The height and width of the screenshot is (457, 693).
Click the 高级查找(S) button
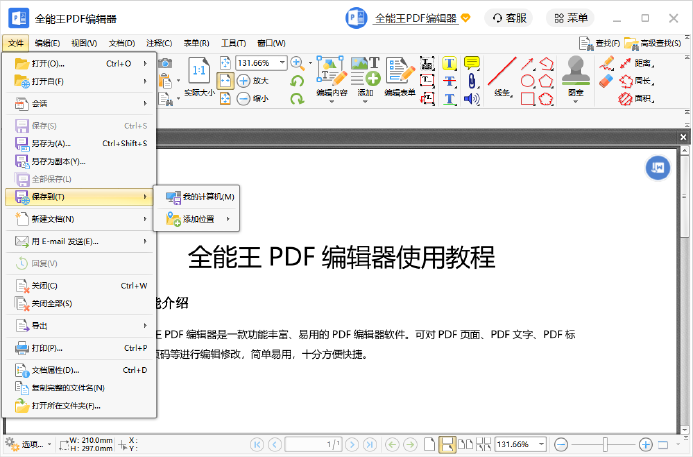tap(656, 43)
